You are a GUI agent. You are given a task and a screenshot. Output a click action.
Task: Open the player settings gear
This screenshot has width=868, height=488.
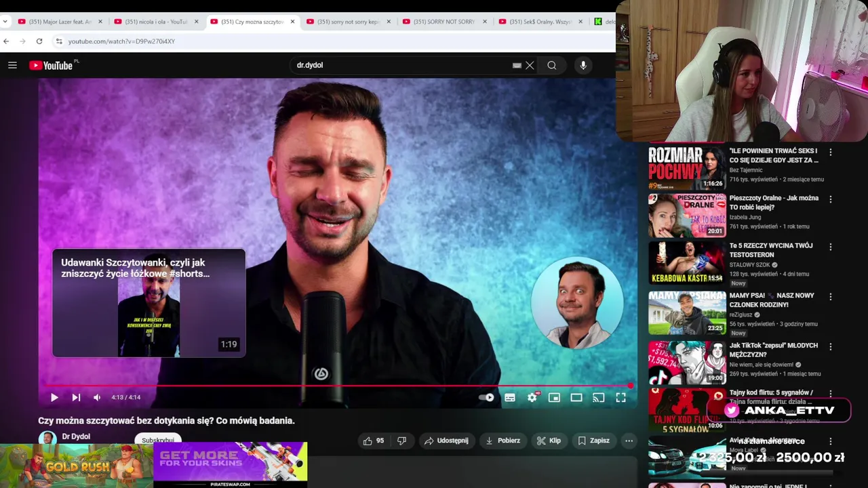(532, 398)
